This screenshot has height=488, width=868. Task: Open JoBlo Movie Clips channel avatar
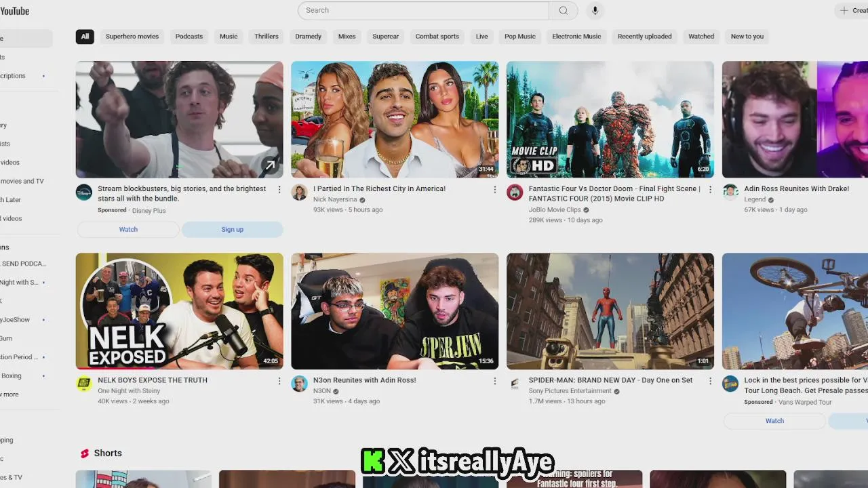tap(515, 192)
